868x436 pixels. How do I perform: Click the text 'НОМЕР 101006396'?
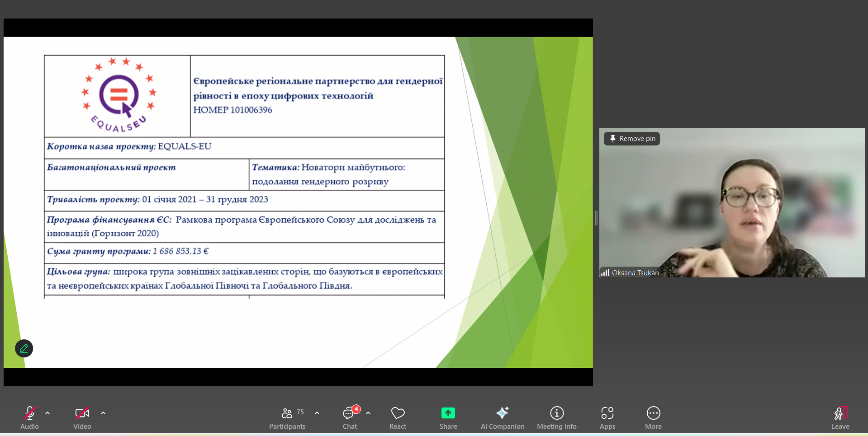(x=232, y=110)
